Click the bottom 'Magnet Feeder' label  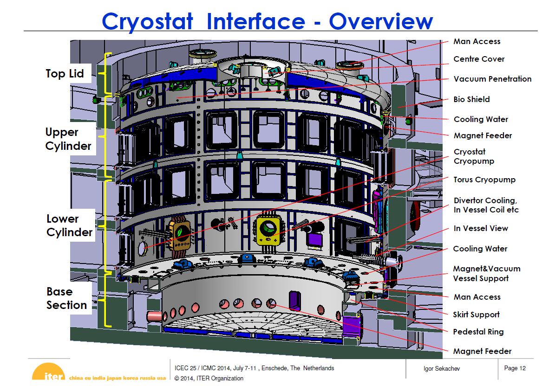[x=482, y=351]
